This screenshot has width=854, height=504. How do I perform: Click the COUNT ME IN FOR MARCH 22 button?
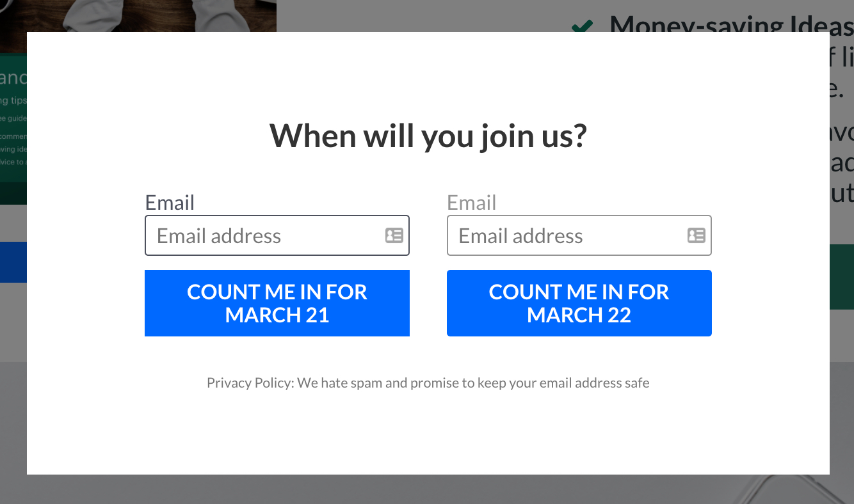coord(579,303)
